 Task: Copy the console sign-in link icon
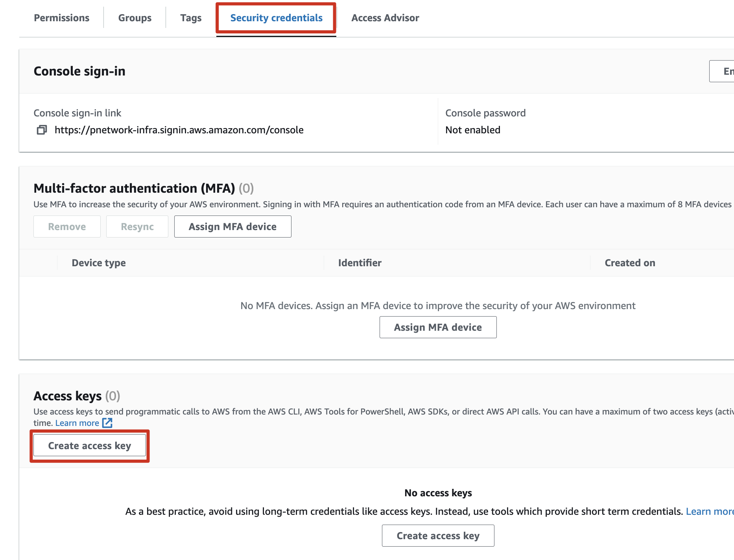[42, 130]
